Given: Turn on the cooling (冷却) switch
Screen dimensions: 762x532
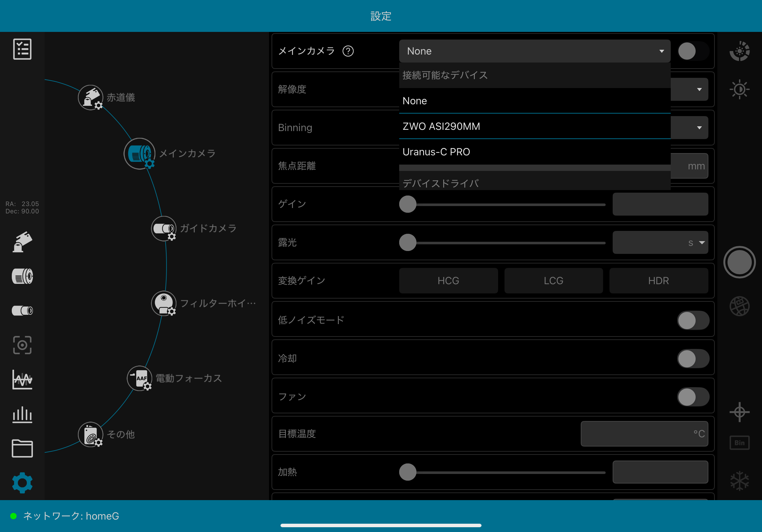Looking at the screenshot, I should pos(693,358).
